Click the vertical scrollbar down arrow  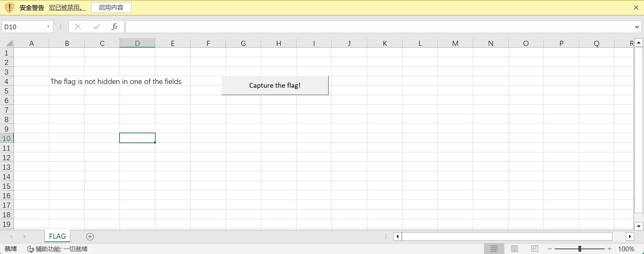tap(639, 226)
